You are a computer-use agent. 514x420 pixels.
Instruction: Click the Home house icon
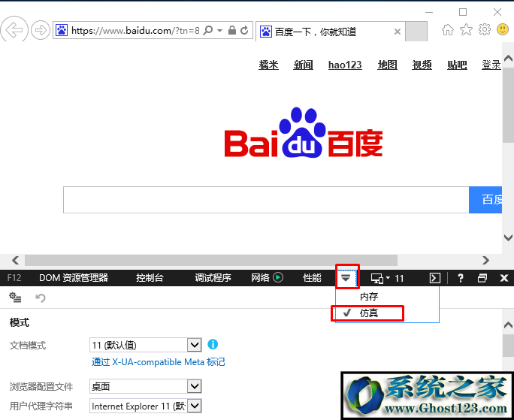pos(447,30)
